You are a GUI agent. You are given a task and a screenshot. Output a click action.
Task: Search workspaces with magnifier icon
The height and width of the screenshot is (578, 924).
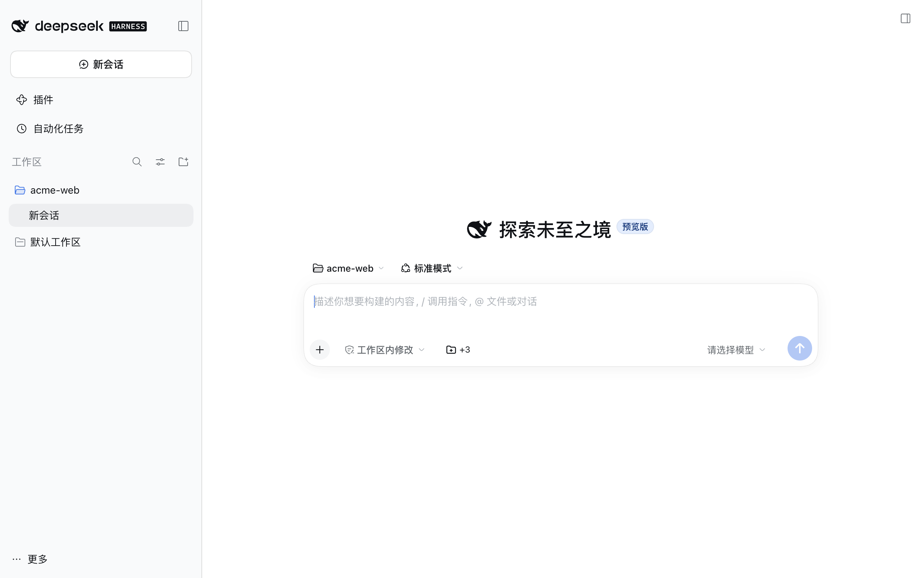tap(137, 162)
